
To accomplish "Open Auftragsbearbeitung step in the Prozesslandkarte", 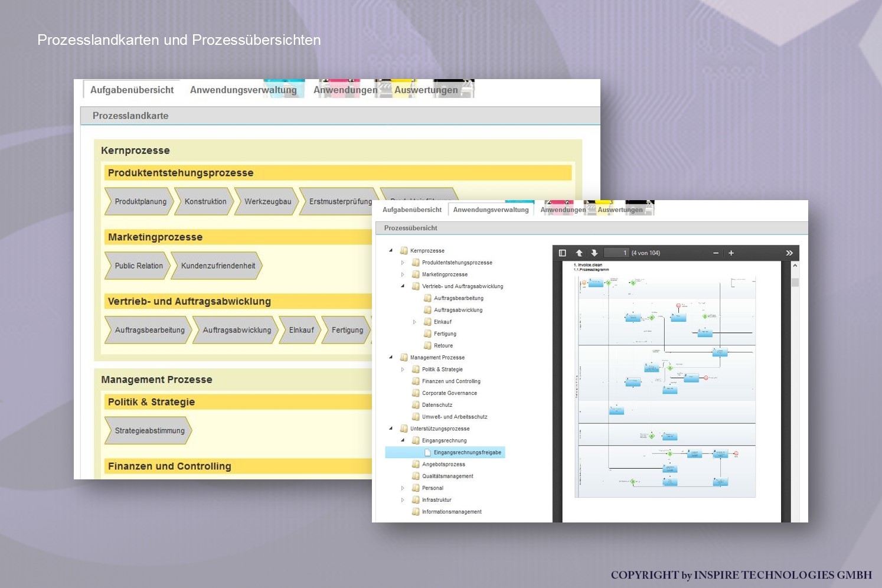I will (149, 330).
